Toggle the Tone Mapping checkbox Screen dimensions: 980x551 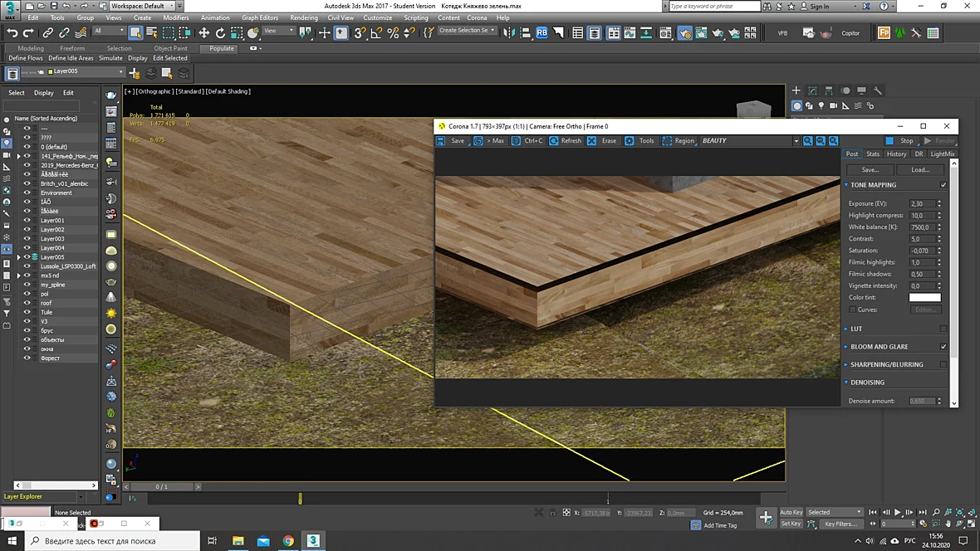(943, 185)
